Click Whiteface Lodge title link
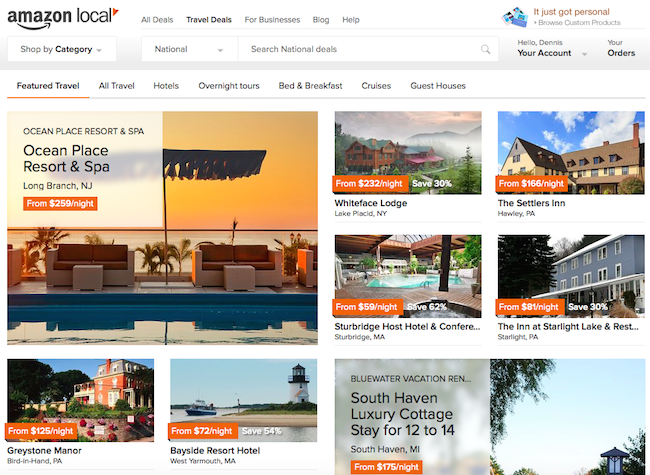 click(x=371, y=203)
